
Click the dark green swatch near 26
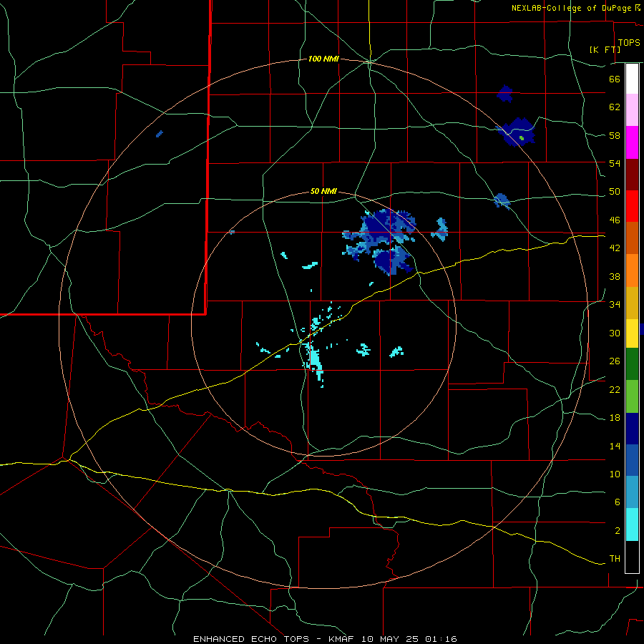pyautogui.click(x=632, y=364)
